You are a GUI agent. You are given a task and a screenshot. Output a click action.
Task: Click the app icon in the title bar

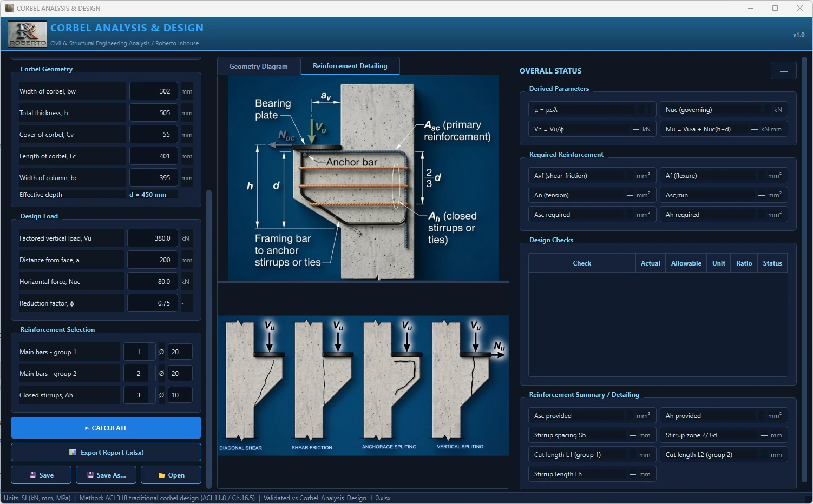pos(9,8)
